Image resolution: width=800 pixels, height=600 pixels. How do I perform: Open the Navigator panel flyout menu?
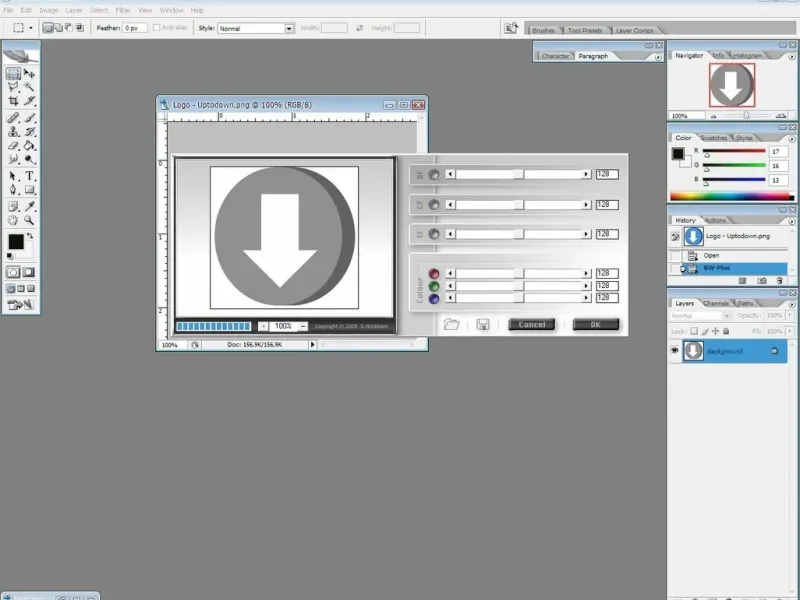791,57
